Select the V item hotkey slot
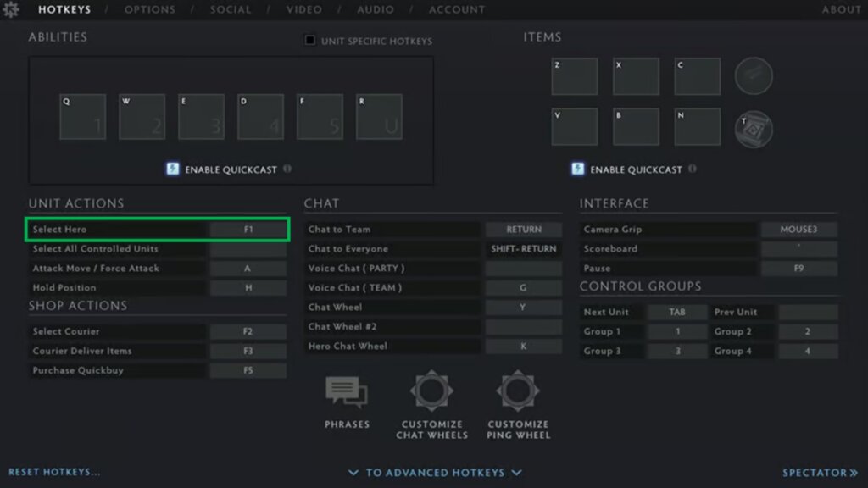The image size is (868, 488). [x=574, y=126]
